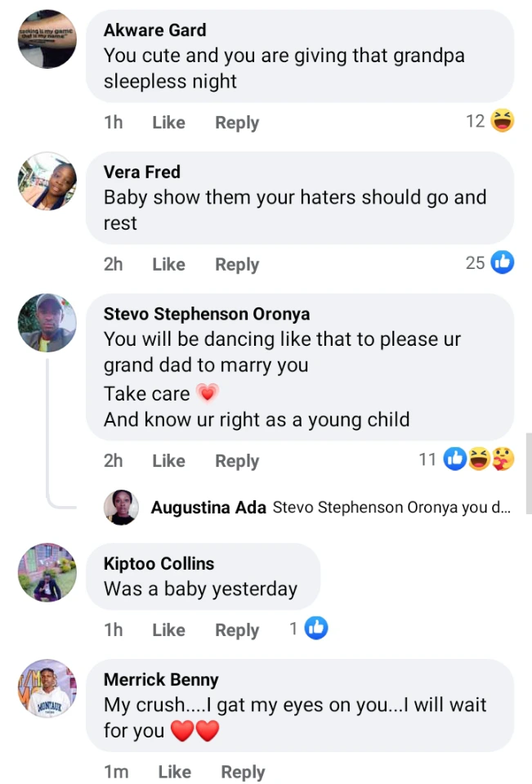Reply to Stevo Stephenson Oronya's comment
532x784 pixels.
click(237, 461)
